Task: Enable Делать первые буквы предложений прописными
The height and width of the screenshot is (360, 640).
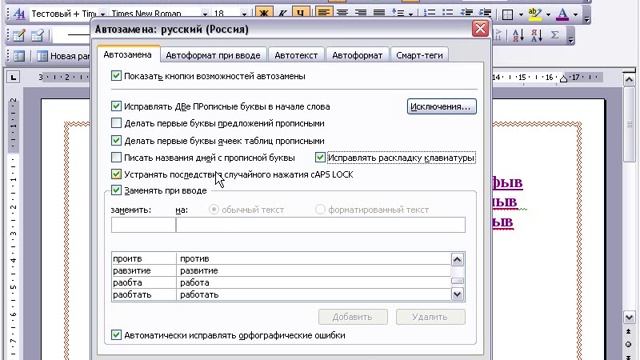Action: [116, 123]
